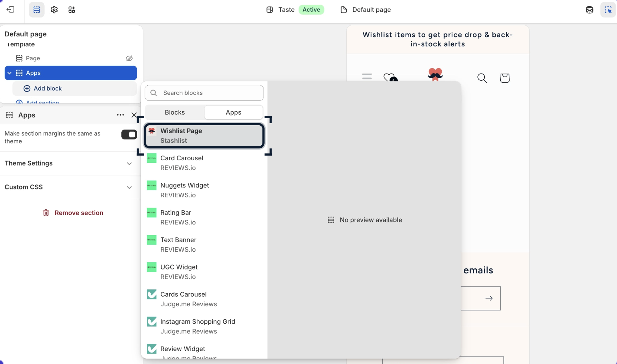Click the wishlist announcement bar text
The height and width of the screenshot is (364, 617).
[438, 39]
